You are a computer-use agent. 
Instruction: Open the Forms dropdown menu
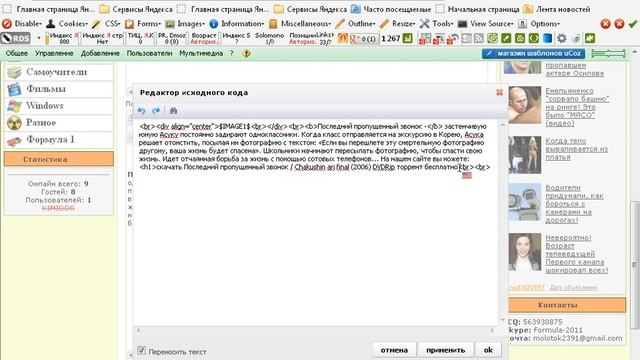(143, 24)
